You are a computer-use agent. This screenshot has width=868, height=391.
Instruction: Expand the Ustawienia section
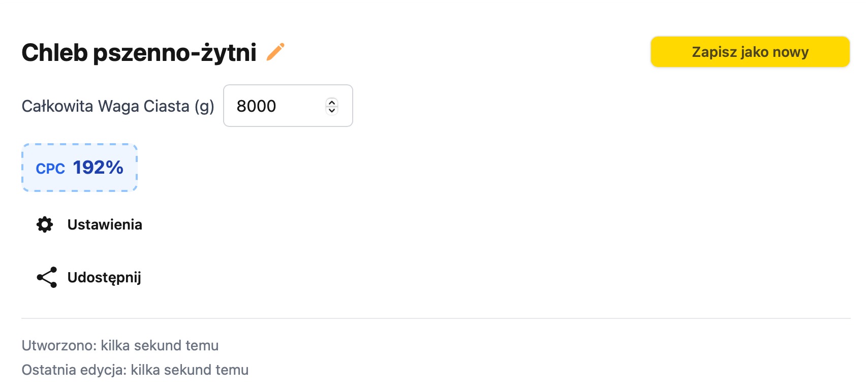pos(89,224)
